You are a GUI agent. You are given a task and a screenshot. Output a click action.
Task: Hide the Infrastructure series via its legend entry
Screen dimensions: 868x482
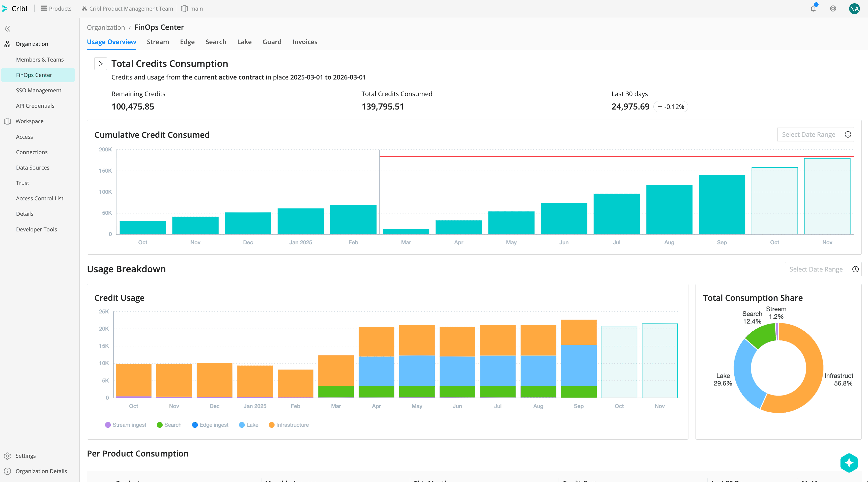pos(289,425)
